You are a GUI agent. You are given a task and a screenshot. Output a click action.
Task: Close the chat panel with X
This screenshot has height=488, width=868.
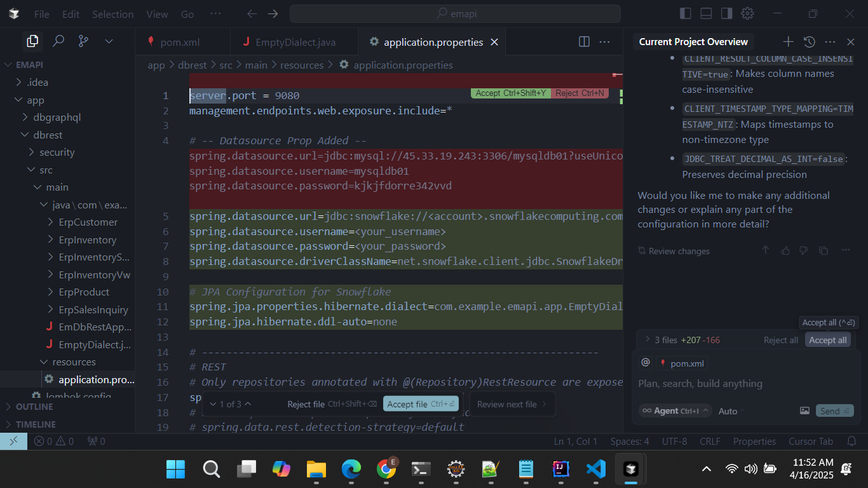(851, 41)
